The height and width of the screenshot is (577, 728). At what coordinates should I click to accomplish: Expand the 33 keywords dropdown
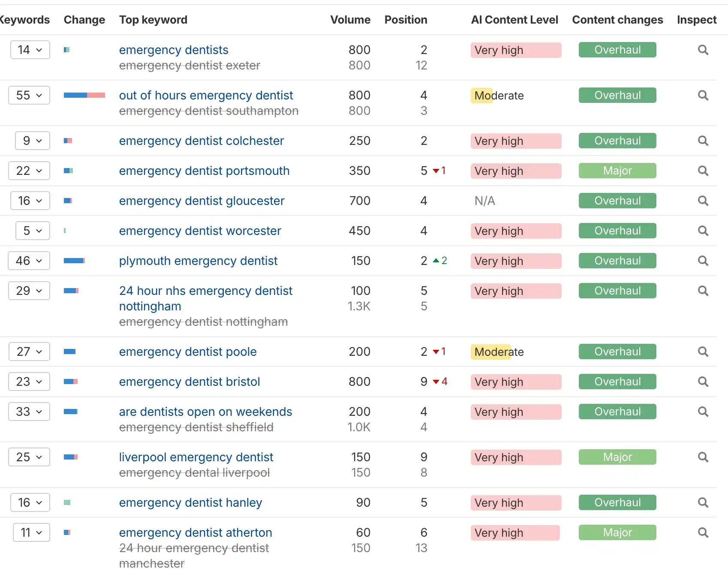[29, 412]
